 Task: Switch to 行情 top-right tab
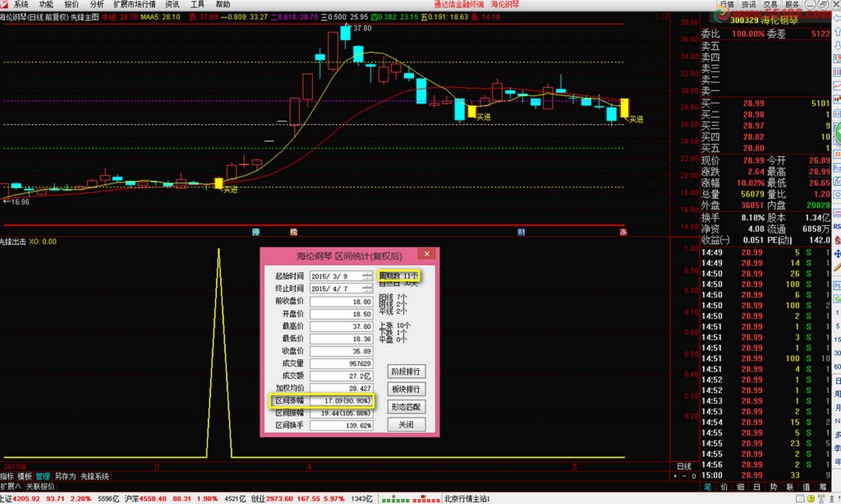727,4
